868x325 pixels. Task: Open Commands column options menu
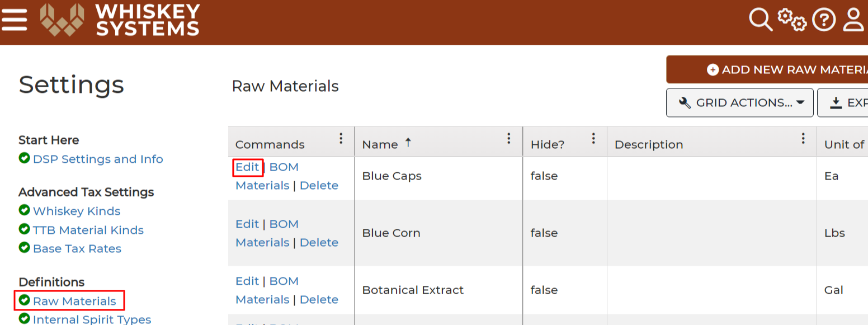point(341,139)
